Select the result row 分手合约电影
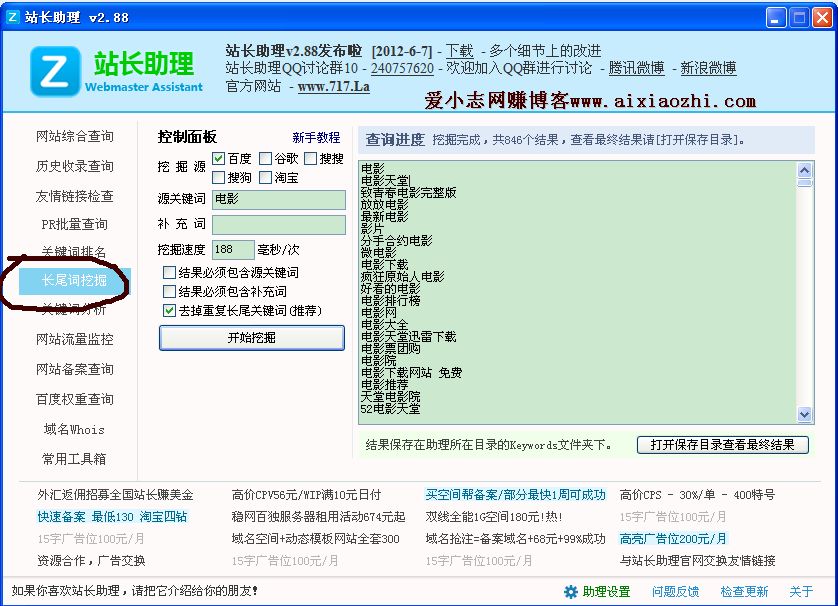Viewport: 838px width, 606px height. tap(397, 240)
